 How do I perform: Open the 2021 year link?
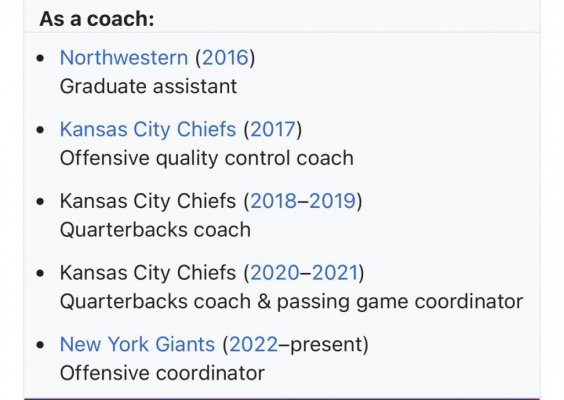click(x=335, y=273)
